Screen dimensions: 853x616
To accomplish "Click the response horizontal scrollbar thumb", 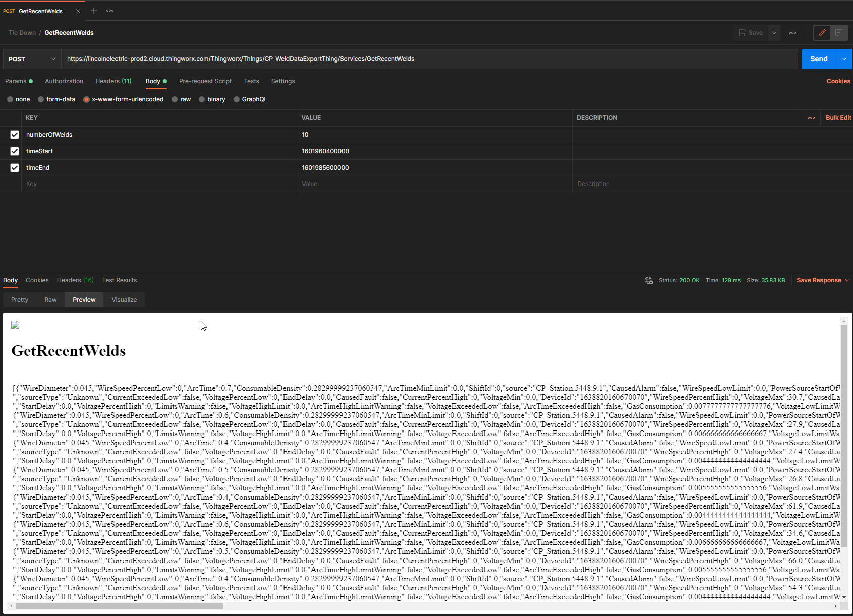I will pos(119,606).
